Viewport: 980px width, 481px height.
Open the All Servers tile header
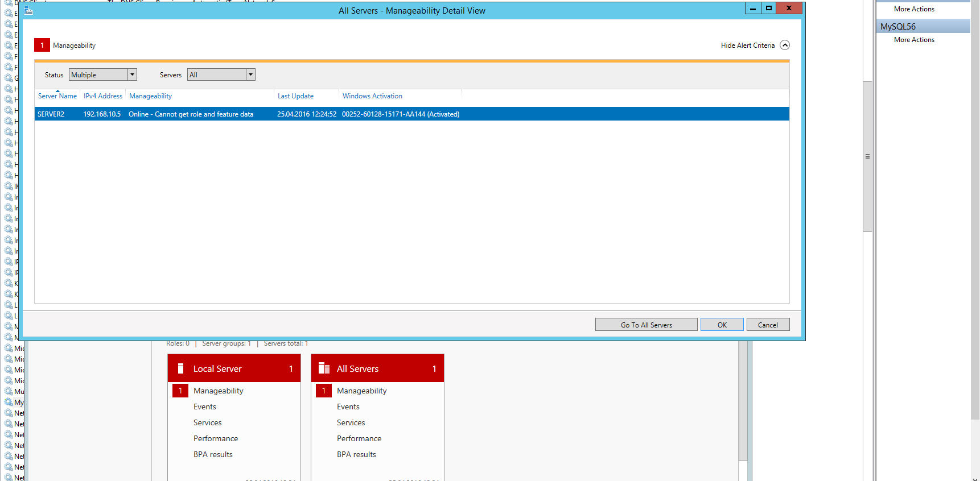click(377, 368)
